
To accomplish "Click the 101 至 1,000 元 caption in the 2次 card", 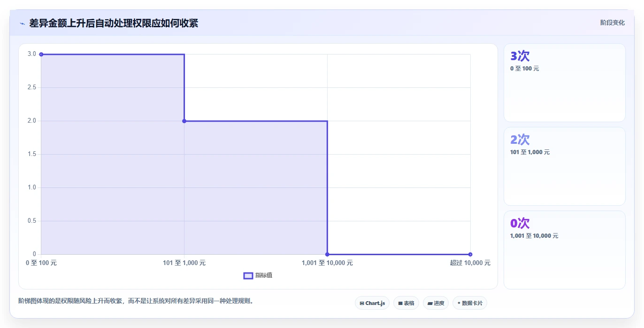I will [530, 152].
